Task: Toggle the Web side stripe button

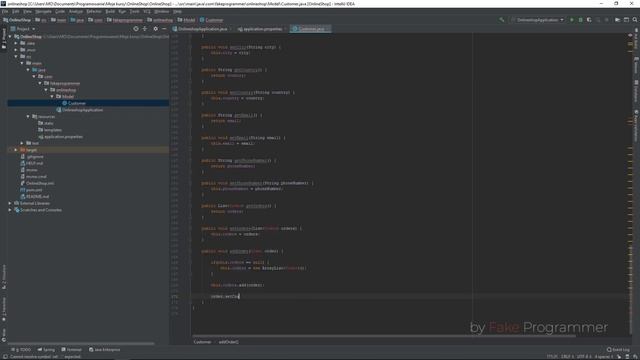Action: pyautogui.click(x=4, y=335)
